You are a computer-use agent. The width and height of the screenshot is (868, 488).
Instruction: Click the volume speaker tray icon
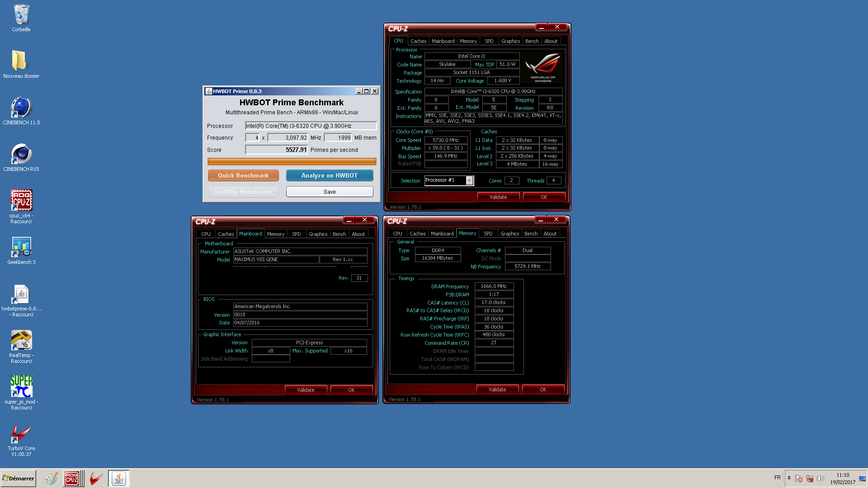[x=821, y=479]
